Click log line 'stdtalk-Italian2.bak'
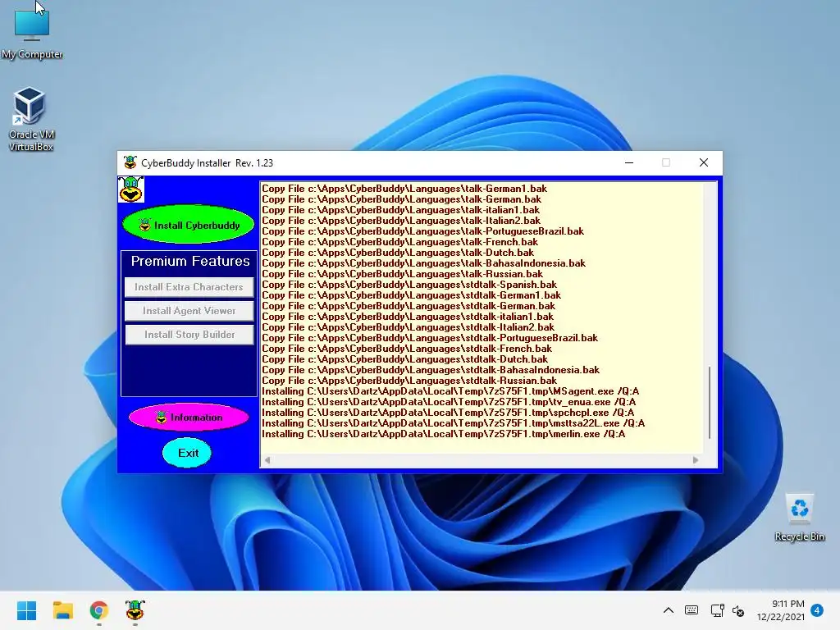 tap(409, 327)
